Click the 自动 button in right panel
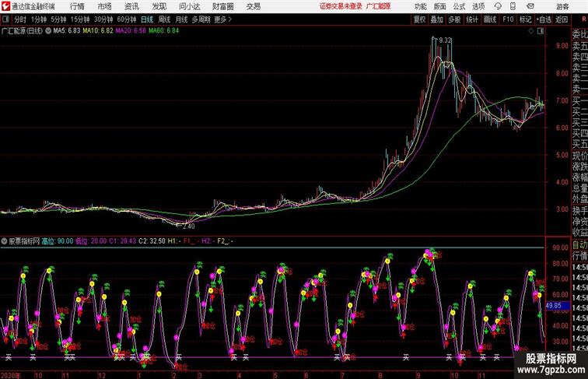The image size is (588, 379). pos(579,245)
